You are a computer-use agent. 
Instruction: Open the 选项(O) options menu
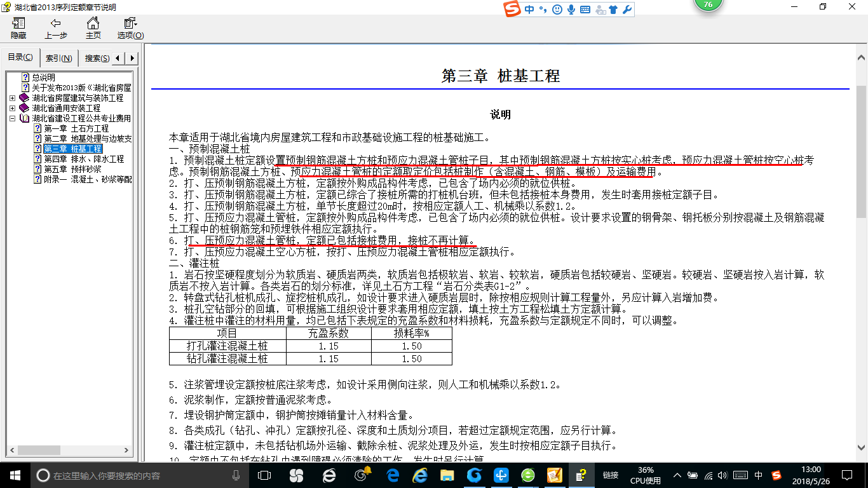coord(130,29)
